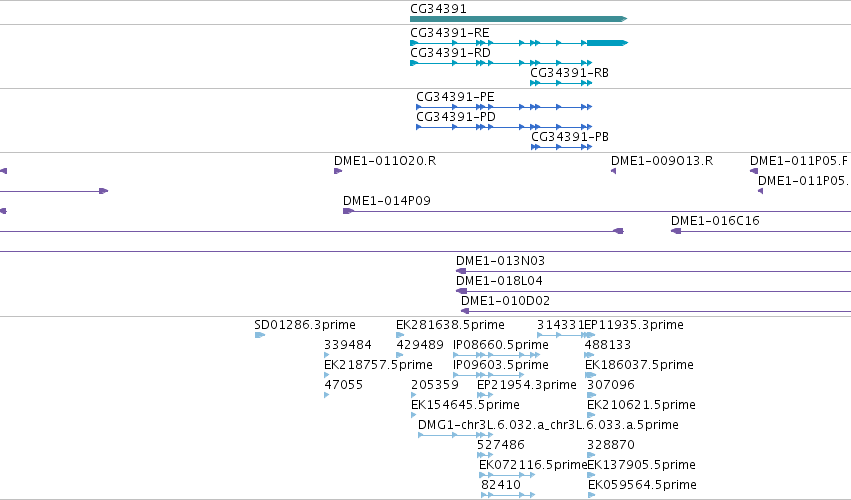Select transcript CG34391-RB label
This screenshot has height=500, width=851.
coord(569,73)
